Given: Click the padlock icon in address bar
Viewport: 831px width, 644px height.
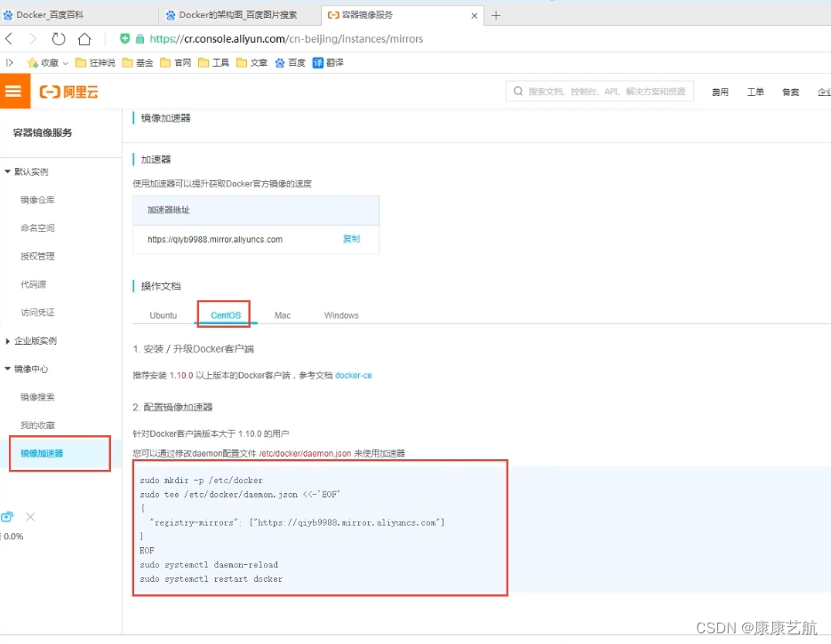Looking at the screenshot, I should pos(140,39).
